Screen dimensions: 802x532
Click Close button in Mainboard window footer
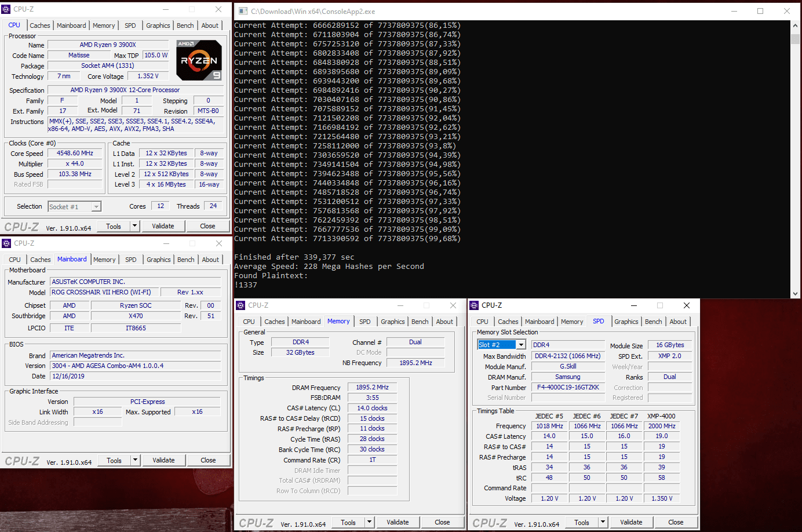[x=208, y=460]
